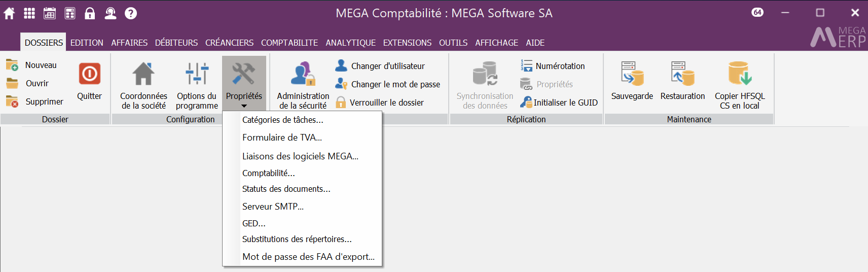Click the red Quitter power icon
Screen dimensions: 868x272
click(x=89, y=74)
